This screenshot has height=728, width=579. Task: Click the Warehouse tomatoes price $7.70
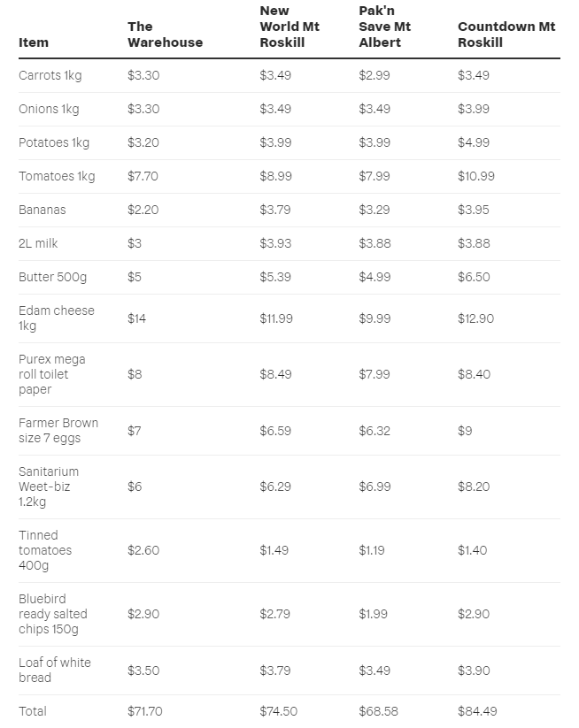[143, 176]
